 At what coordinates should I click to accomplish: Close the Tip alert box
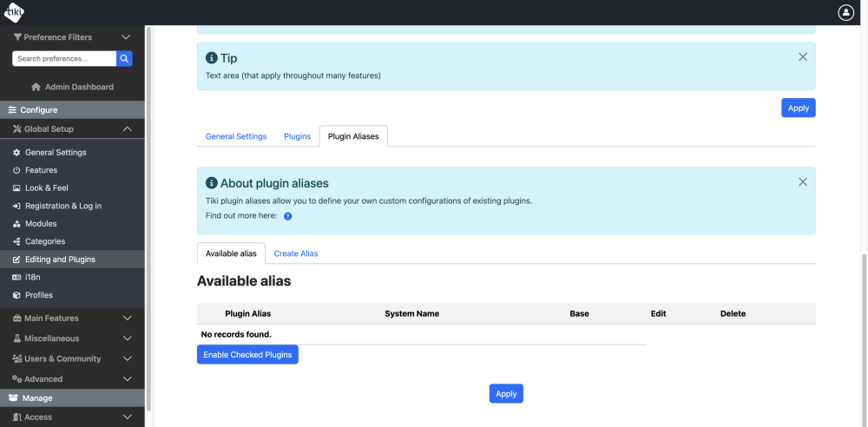click(x=803, y=56)
